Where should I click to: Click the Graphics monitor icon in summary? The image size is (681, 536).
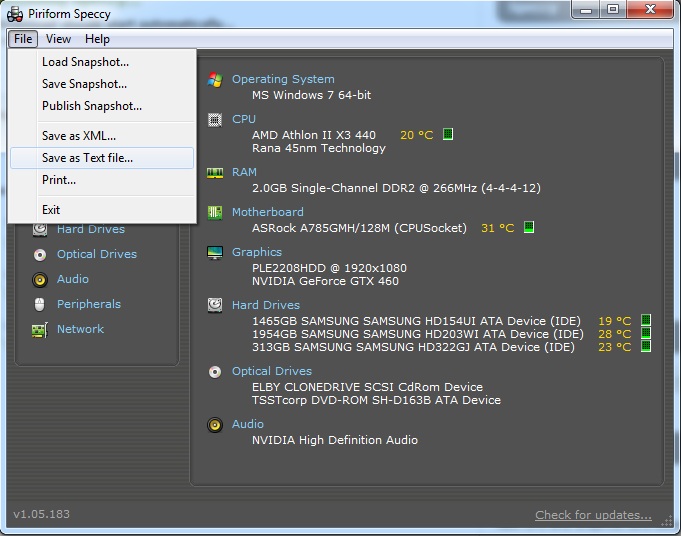click(215, 252)
